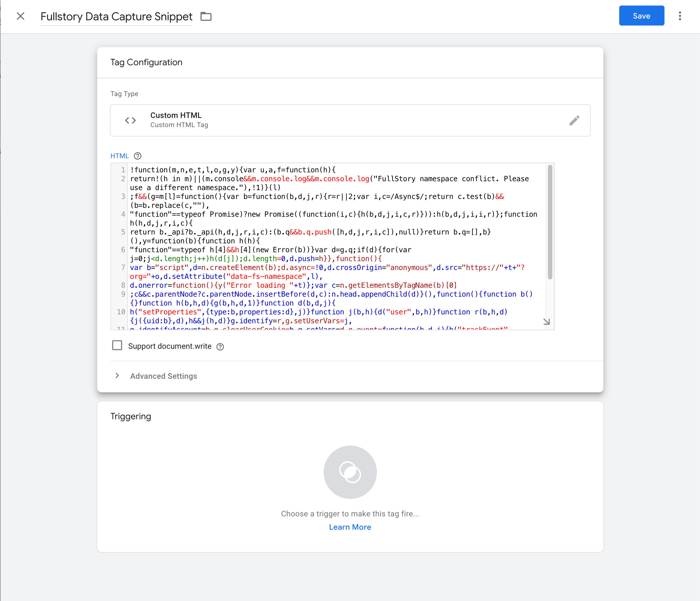Click the trigger placeholder circle icon

tap(350, 472)
